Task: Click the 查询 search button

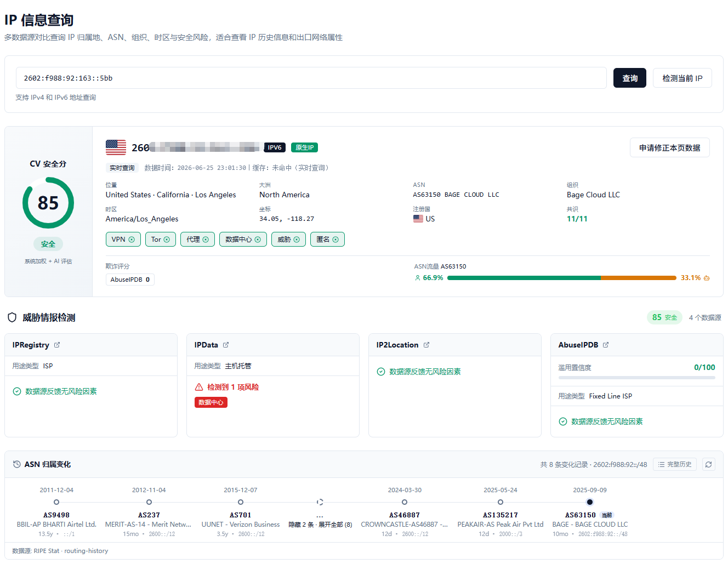Action: 630,78
